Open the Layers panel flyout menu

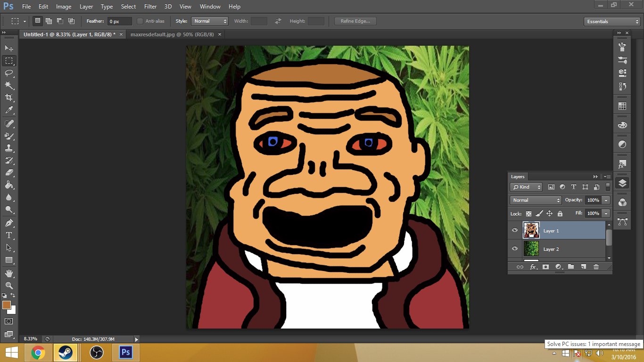pyautogui.click(x=607, y=177)
